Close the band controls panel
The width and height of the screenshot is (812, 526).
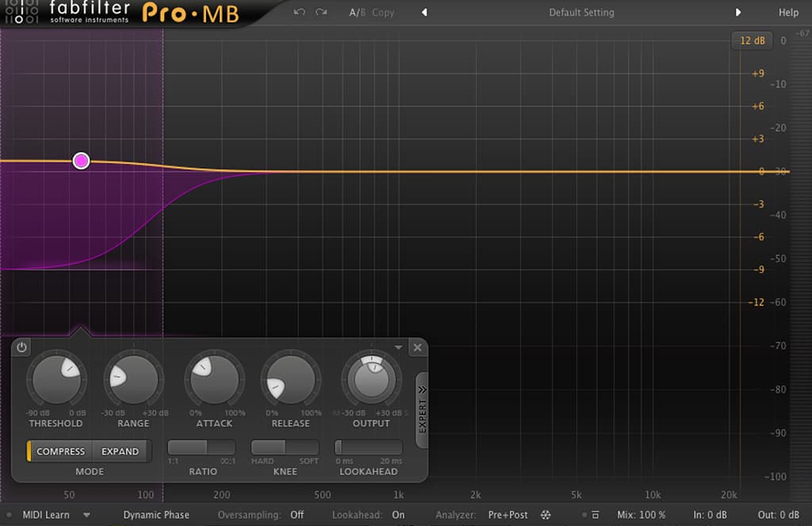click(x=417, y=347)
